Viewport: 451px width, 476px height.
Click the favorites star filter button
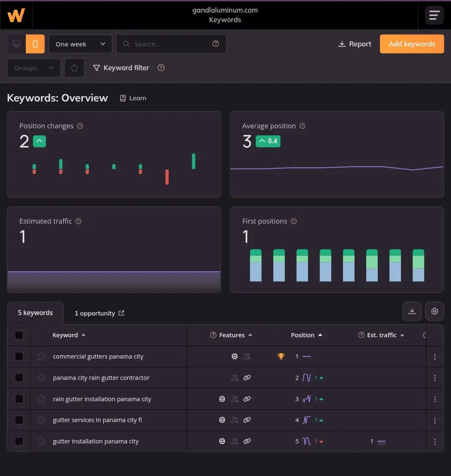point(74,68)
